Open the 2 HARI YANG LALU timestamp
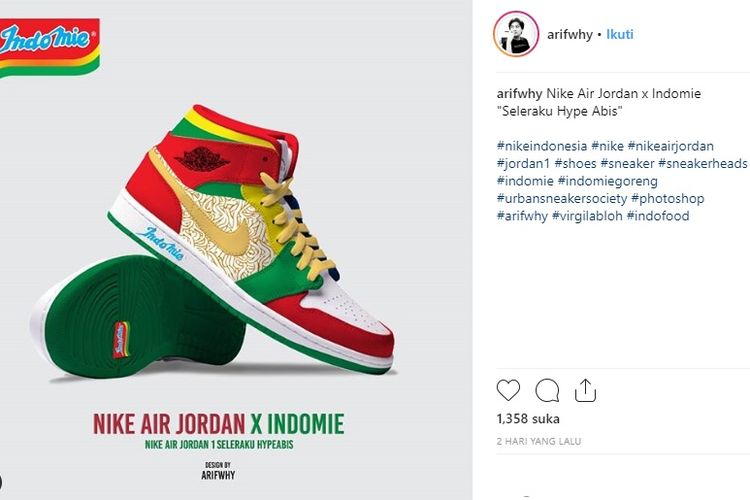 539,441
